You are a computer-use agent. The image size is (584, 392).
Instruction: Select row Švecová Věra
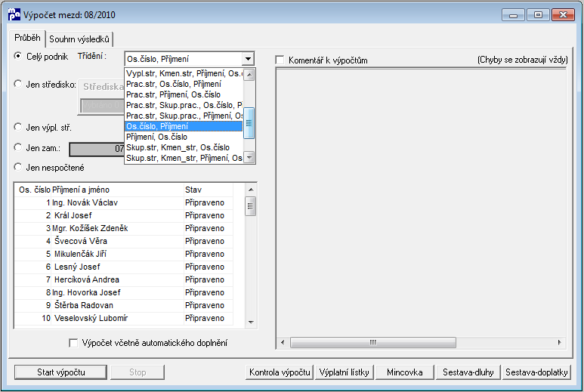pyautogui.click(x=124, y=241)
